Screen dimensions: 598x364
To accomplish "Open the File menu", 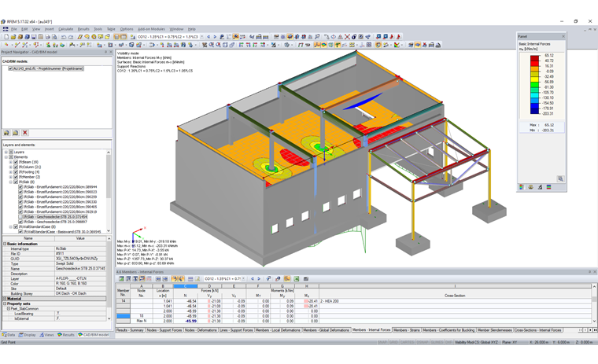I will (13, 29).
